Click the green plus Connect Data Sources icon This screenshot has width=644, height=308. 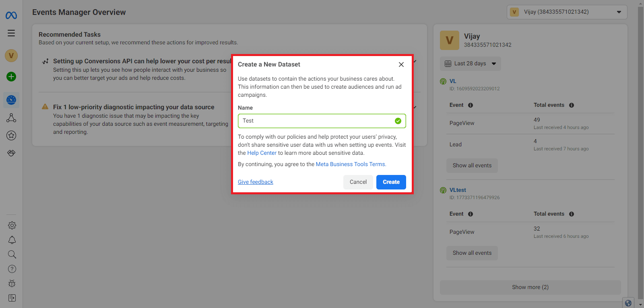(11, 77)
